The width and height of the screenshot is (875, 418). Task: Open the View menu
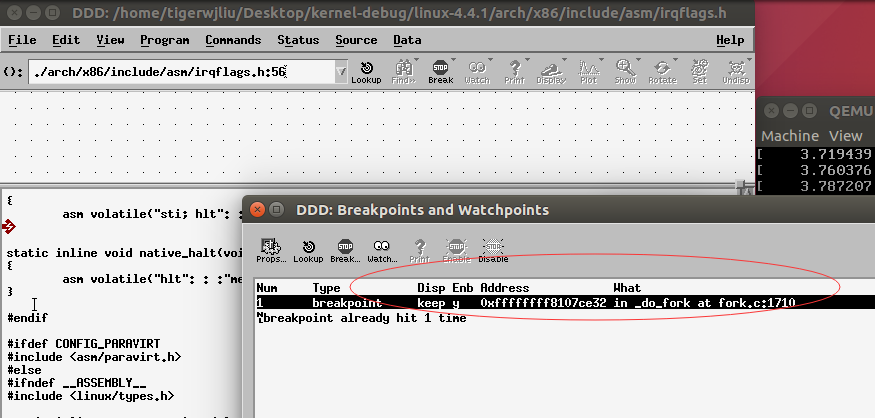(x=110, y=40)
